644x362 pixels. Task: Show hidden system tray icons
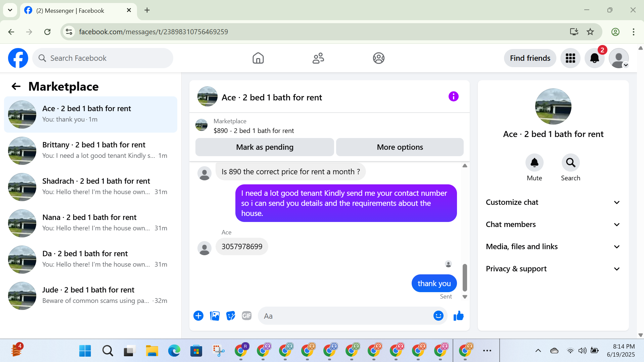click(x=538, y=351)
